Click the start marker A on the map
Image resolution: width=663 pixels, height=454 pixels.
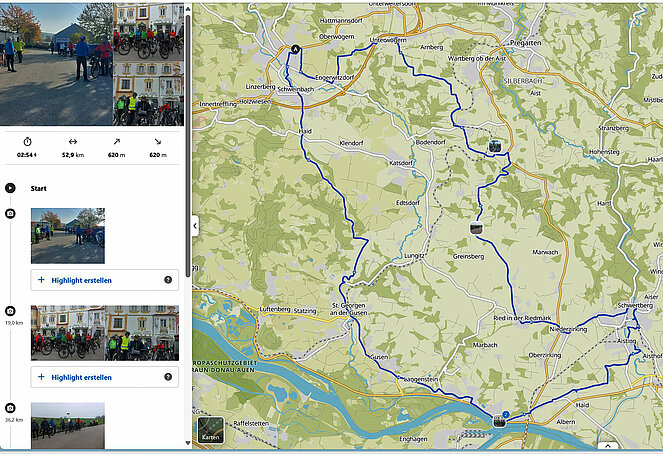(x=295, y=49)
